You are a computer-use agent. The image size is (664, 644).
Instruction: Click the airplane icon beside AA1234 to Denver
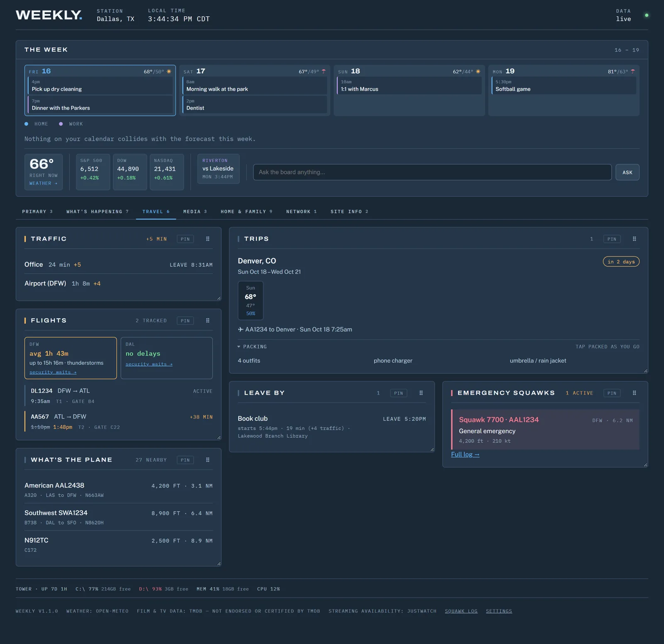[x=241, y=329]
